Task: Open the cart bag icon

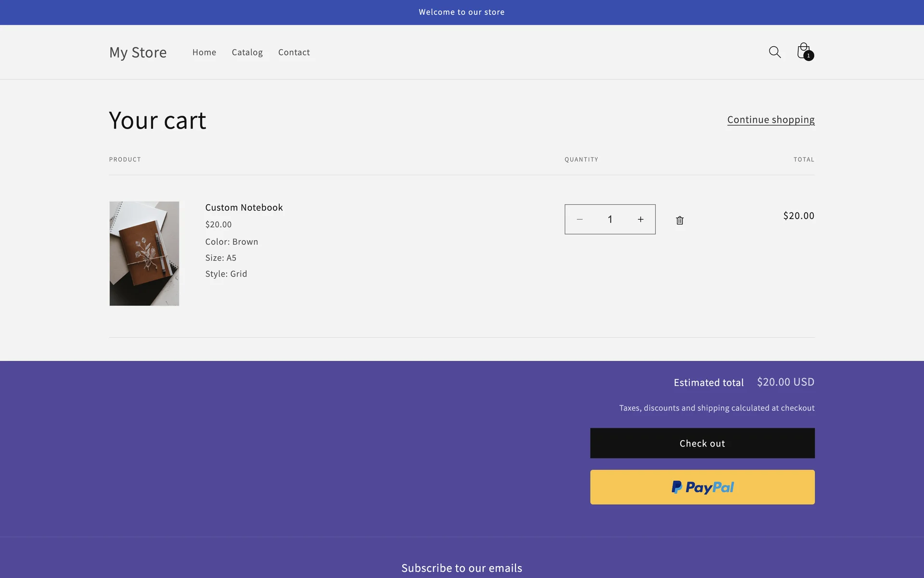Action: [x=802, y=50]
